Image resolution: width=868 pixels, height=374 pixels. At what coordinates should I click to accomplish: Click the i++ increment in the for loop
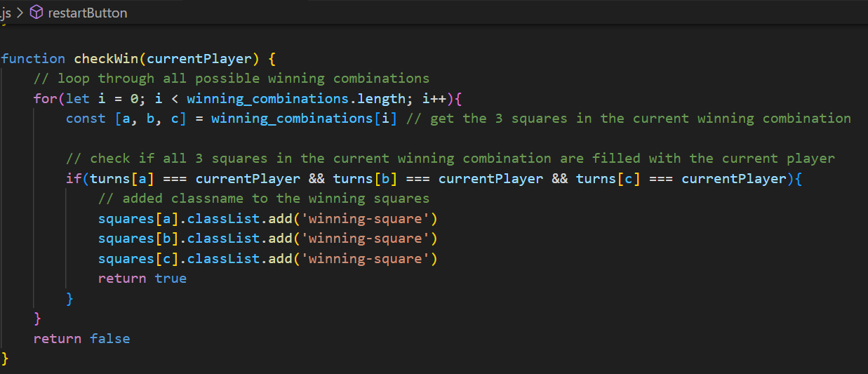[x=434, y=98]
